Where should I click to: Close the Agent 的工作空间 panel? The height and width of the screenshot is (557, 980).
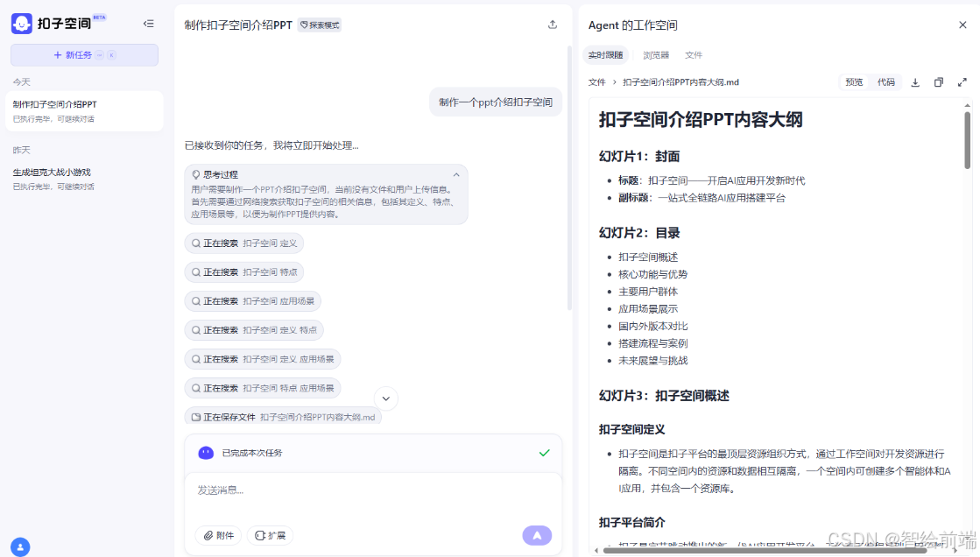pos(962,25)
